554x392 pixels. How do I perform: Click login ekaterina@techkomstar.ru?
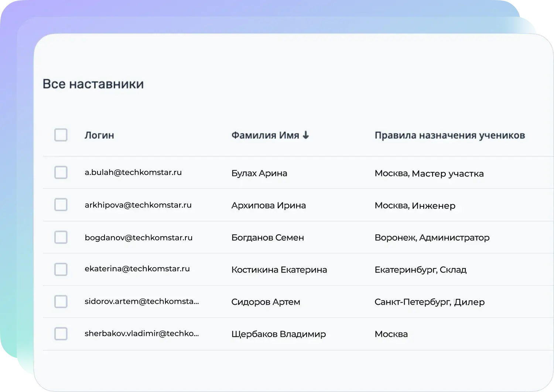(137, 269)
